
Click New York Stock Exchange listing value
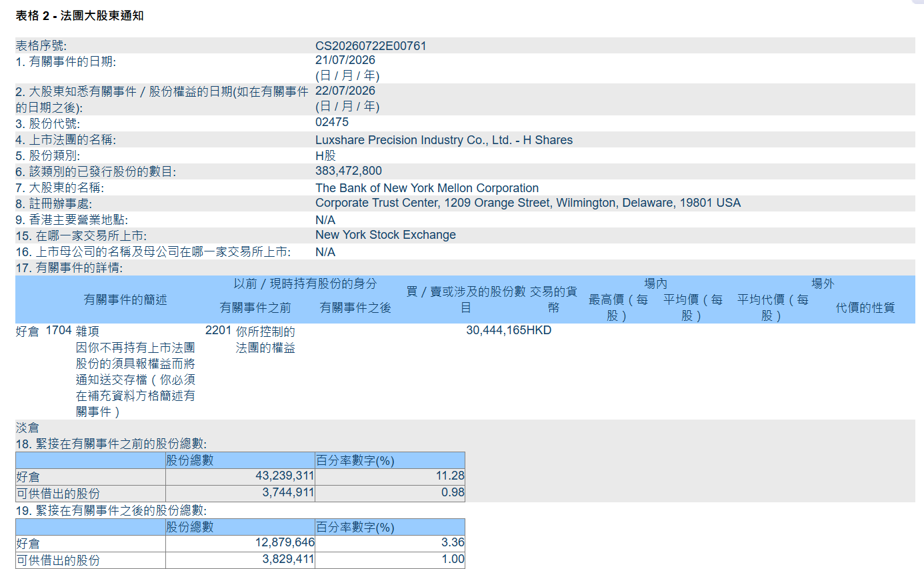tap(385, 235)
